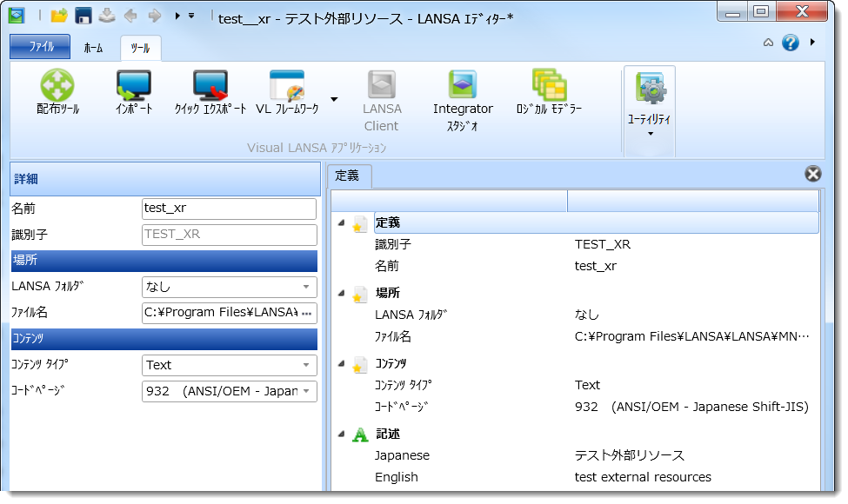The width and height of the screenshot is (848, 504).
Task: Click the green A icon beside 記述
Action: [360, 434]
